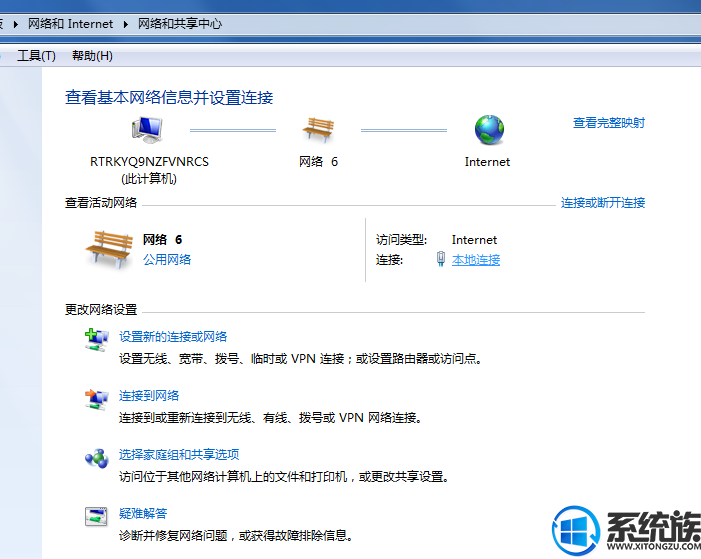Click the 连接到网络 link

pyautogui.click(x=149, y=395)
